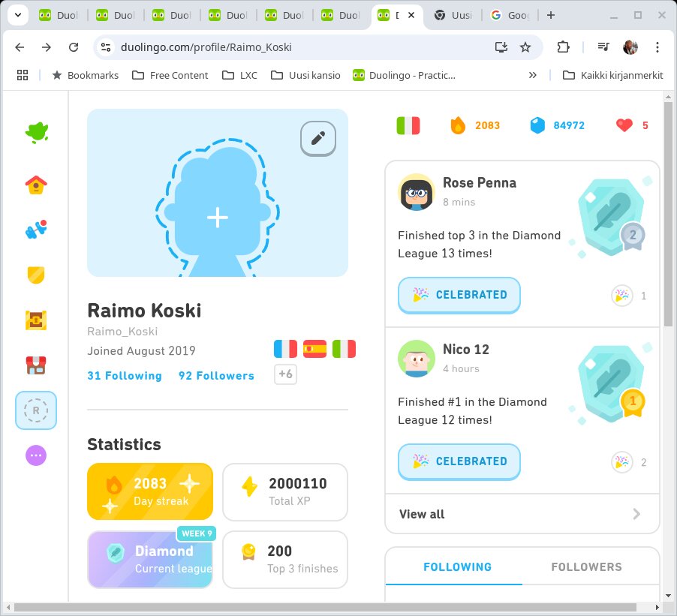Go back to the previous page
The image size is (677, 616).
[x=20, y=47]
